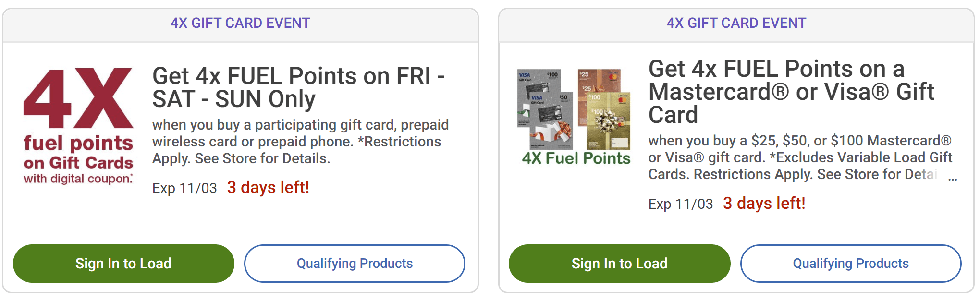Screen dimensions: 980x301
Task: Click 'Exp 11/03' on the weekend-only coupon
Action: point(184,188)
